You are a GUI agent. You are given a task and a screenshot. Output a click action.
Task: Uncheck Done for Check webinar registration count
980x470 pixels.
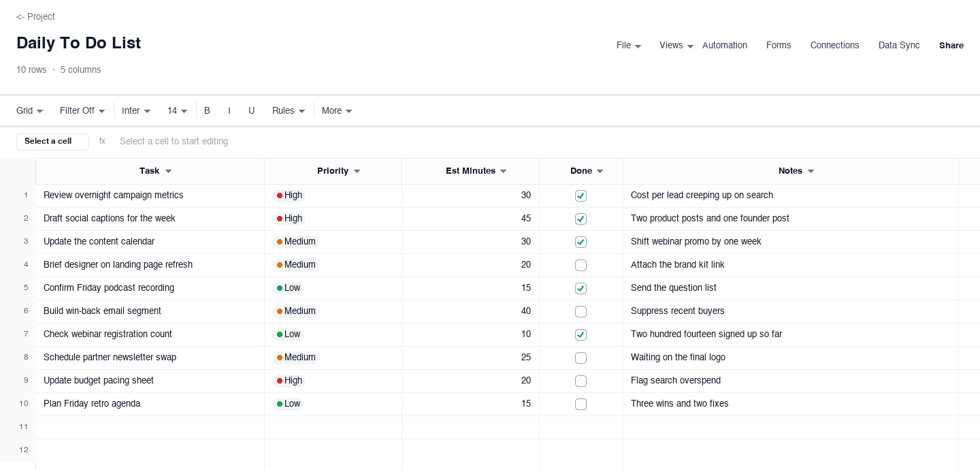(581, 334)
